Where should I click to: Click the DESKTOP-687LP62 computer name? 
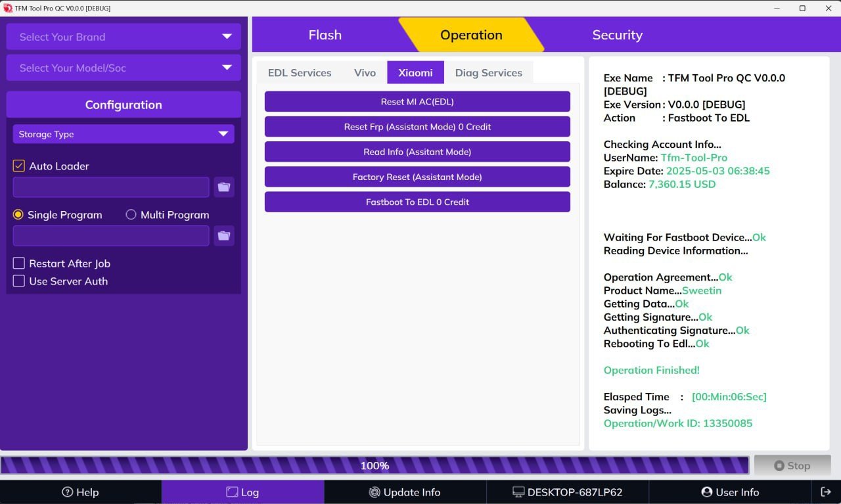tap(568, 492)
